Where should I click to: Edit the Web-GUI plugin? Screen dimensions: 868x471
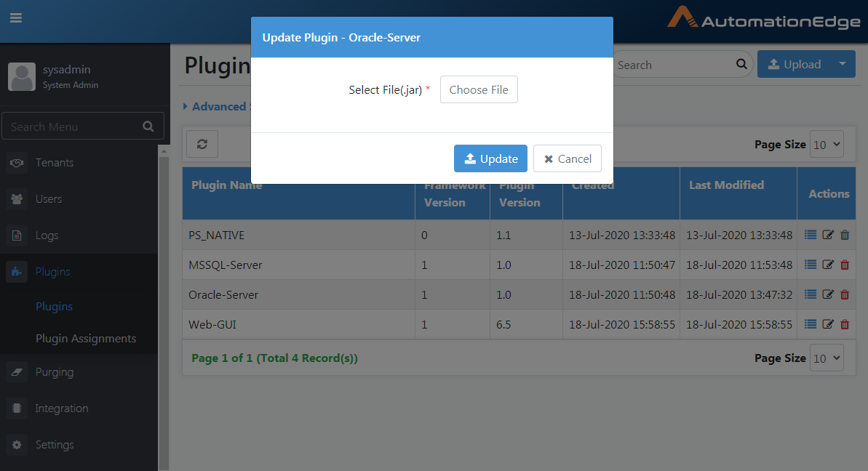(x=828, y=324)
